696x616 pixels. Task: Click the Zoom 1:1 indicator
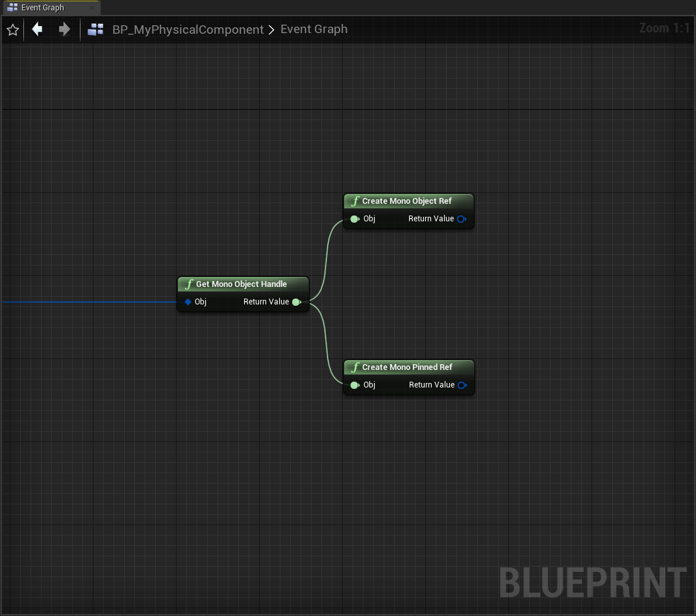click(664, 28)
